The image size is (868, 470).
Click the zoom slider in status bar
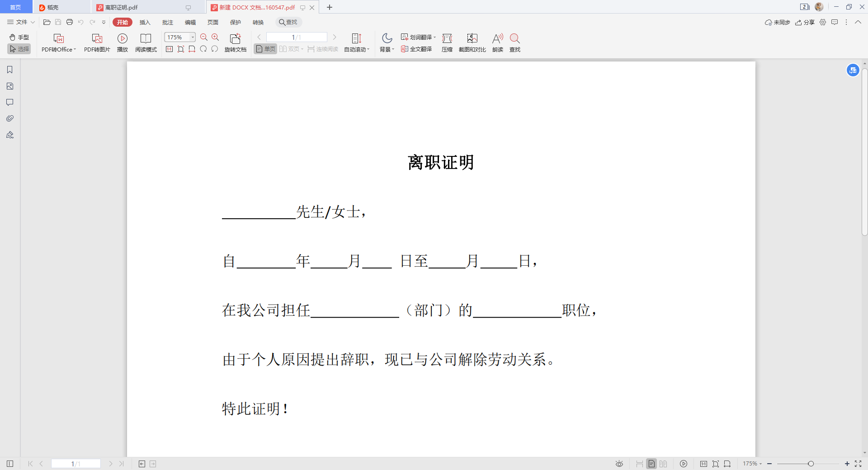pos(811,464)
